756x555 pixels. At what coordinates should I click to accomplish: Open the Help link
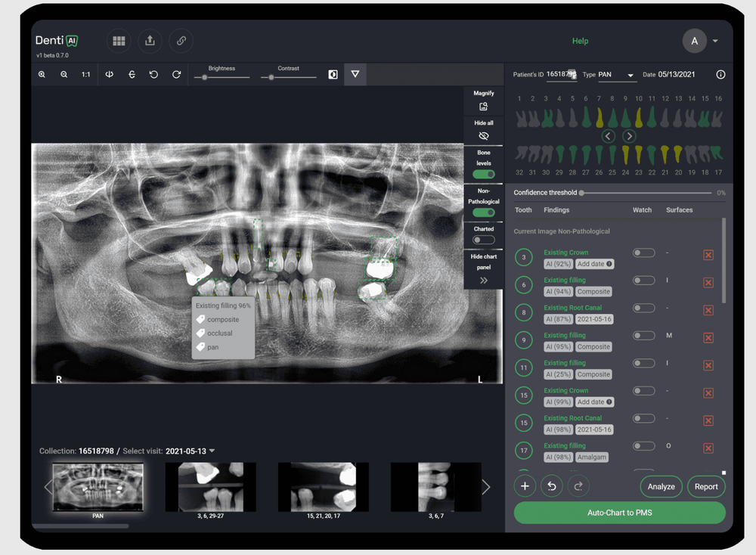580,41
